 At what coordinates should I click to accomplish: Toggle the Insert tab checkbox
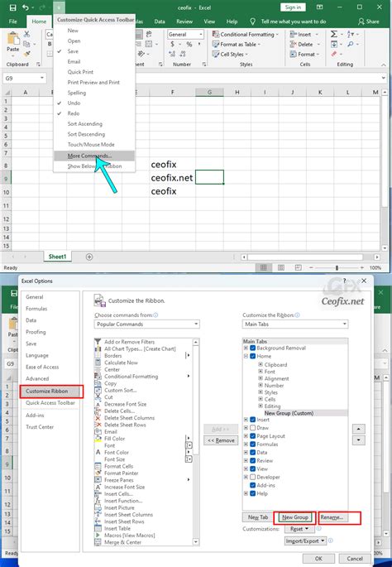[x=252, y=420]
